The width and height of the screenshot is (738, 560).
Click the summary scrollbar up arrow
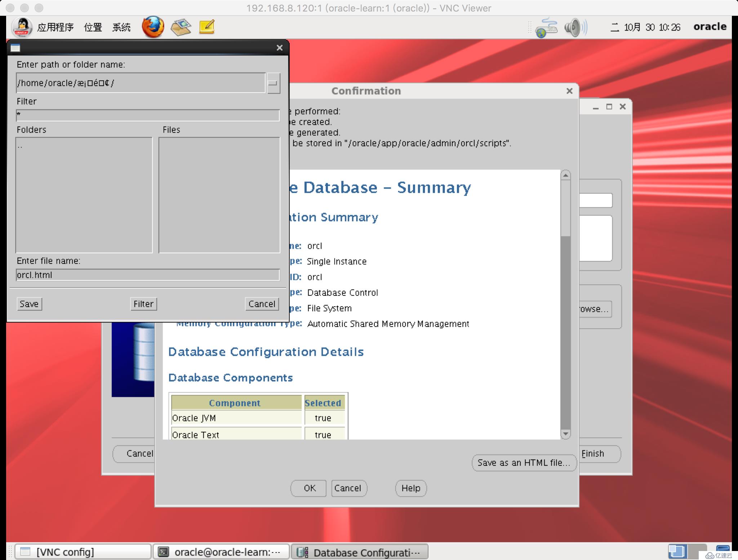tap(566, 175)
